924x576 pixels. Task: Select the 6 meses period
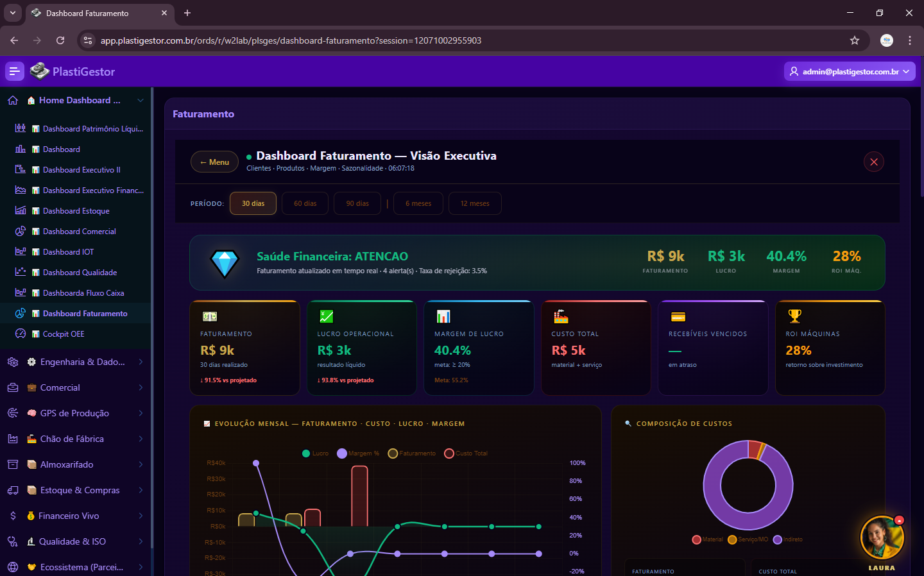tap(418, 203)
